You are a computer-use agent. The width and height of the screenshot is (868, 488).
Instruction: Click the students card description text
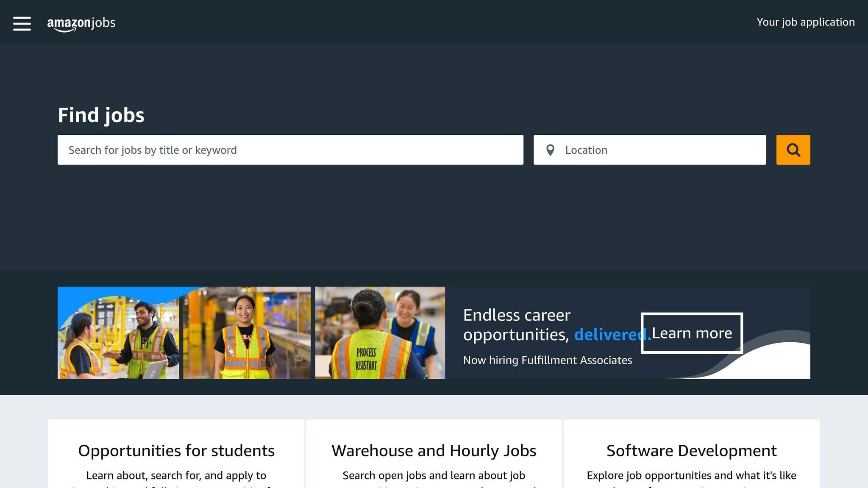[176, 476]
